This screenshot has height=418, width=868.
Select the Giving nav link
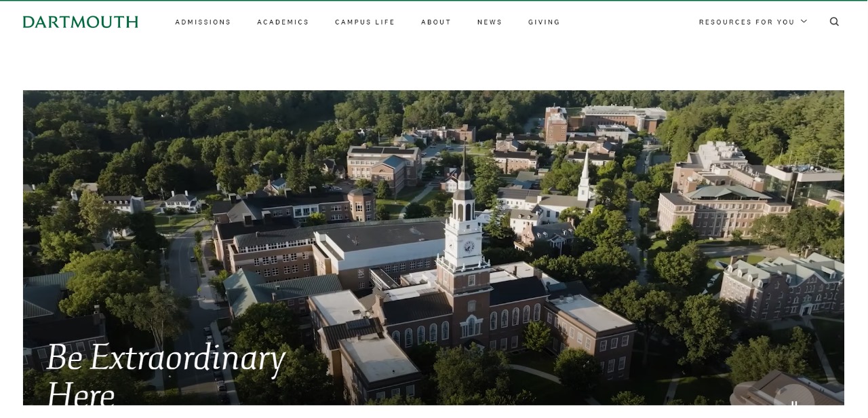[544, 22]
